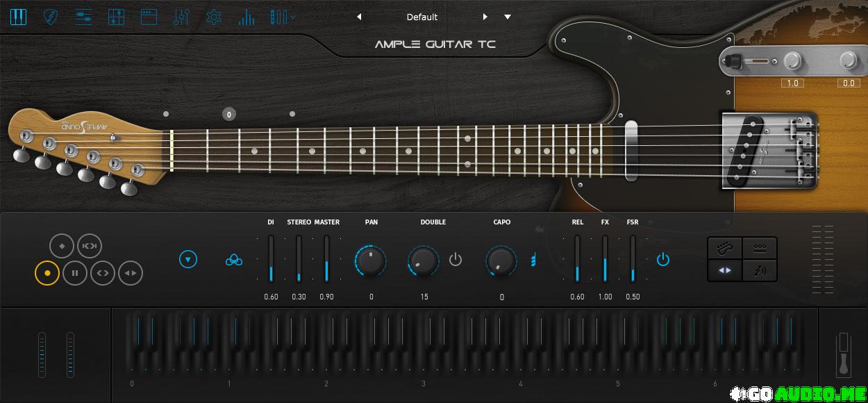Click the 0.30 STEREO value
Screen dimensions: 868x403
pyautogui.click(x=299, y=297)
